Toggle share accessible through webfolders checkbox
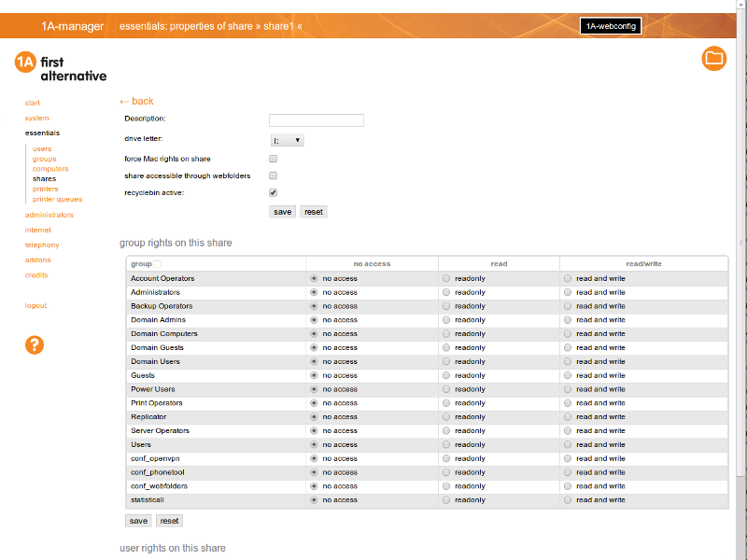 (274, 175)
